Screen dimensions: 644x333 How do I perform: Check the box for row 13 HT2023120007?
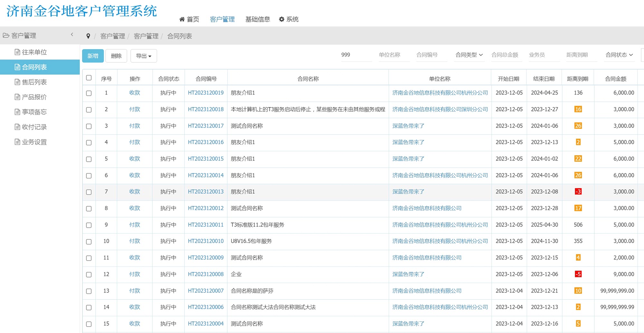(89, 291)
